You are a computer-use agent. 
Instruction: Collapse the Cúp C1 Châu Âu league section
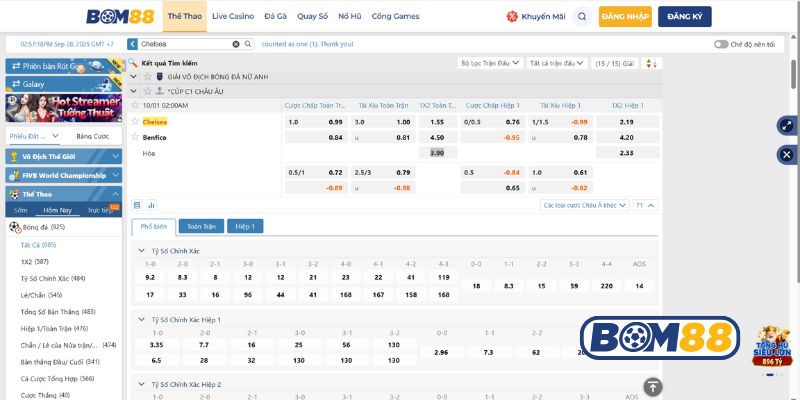coord(135,91)
